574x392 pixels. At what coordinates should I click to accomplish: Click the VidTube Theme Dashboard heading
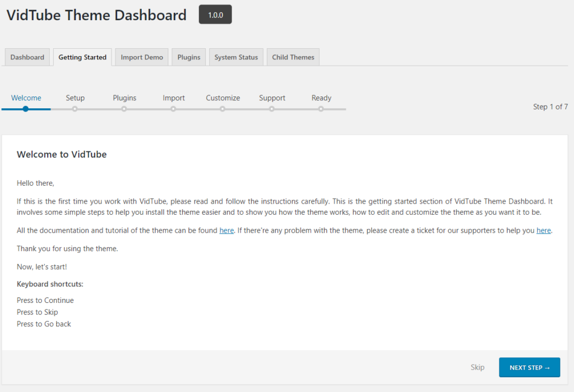[x=96, y=15]
